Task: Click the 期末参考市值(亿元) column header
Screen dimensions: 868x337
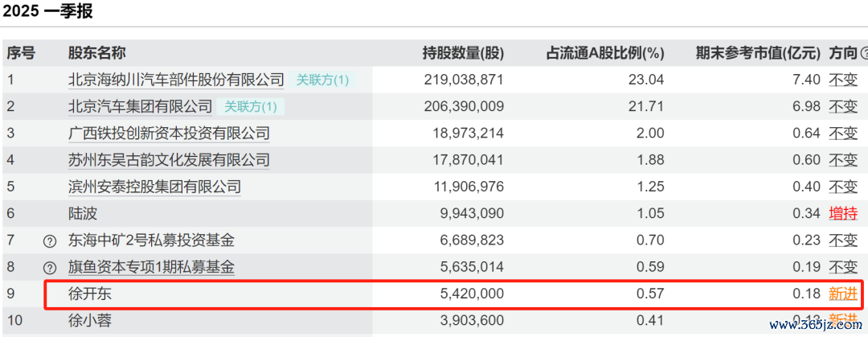Action: [x=758, y=53]
